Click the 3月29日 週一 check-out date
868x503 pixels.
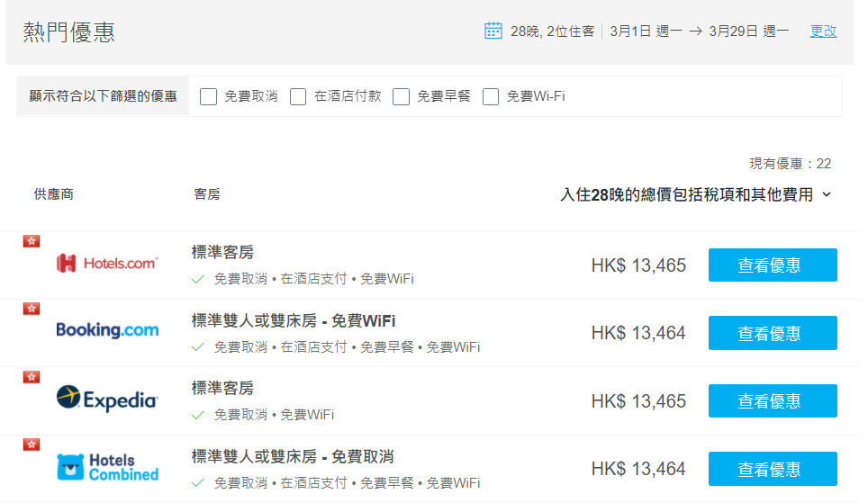[x=748, y=31]
